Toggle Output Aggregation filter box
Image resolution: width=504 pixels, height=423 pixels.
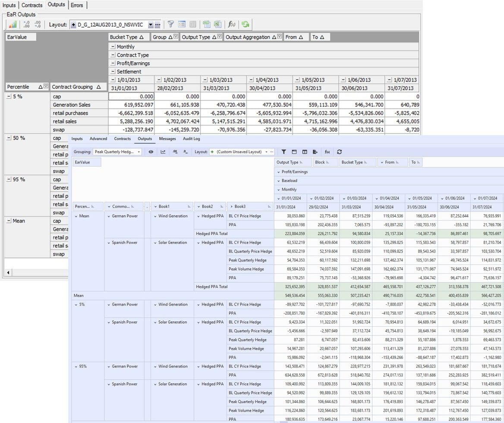point(279,37)
